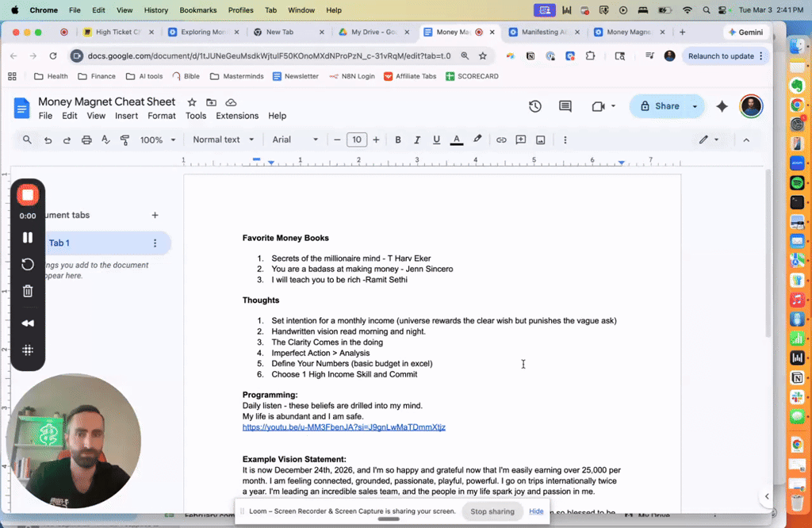The height and width of the screenshot is (528, 812).
Task: Activate the paint format tool
Action: coord(124,140)
